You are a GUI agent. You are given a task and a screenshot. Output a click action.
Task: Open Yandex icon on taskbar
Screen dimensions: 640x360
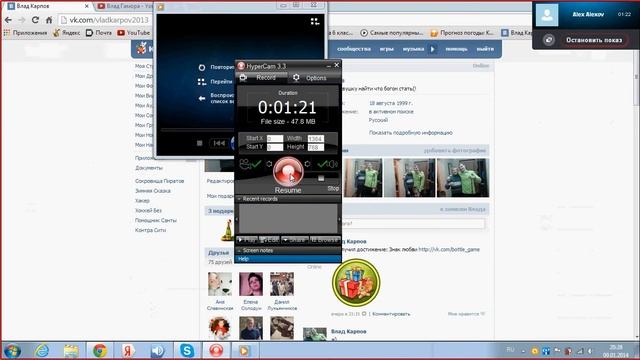click(x=128, y=351)
